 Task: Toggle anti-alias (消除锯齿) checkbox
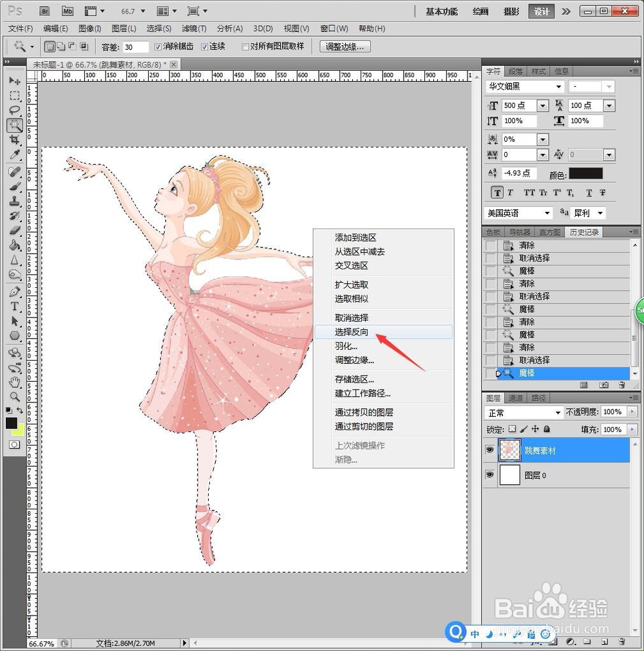(158, 46)
